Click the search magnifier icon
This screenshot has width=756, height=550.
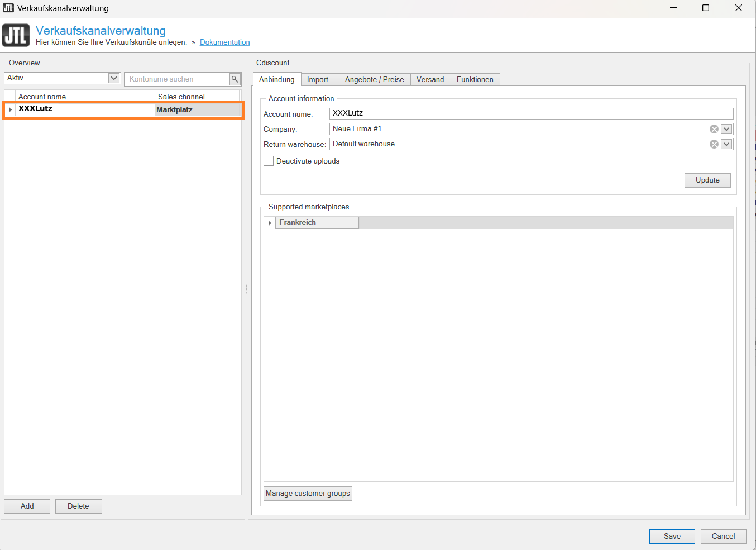click(x=235, y=79)
